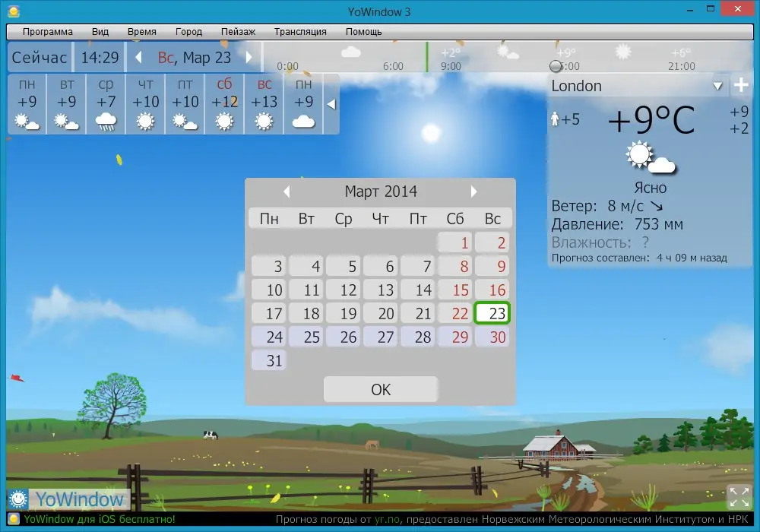Click the YoWindow app icon in title bar
Screen dimensions: 760x532
coord(14,11)
